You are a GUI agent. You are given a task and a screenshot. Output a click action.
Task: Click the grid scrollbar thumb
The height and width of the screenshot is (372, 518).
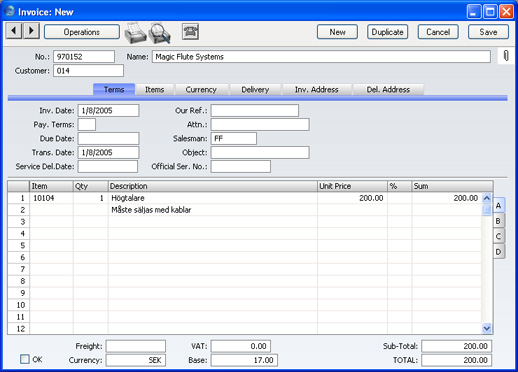tap(487, 210)
